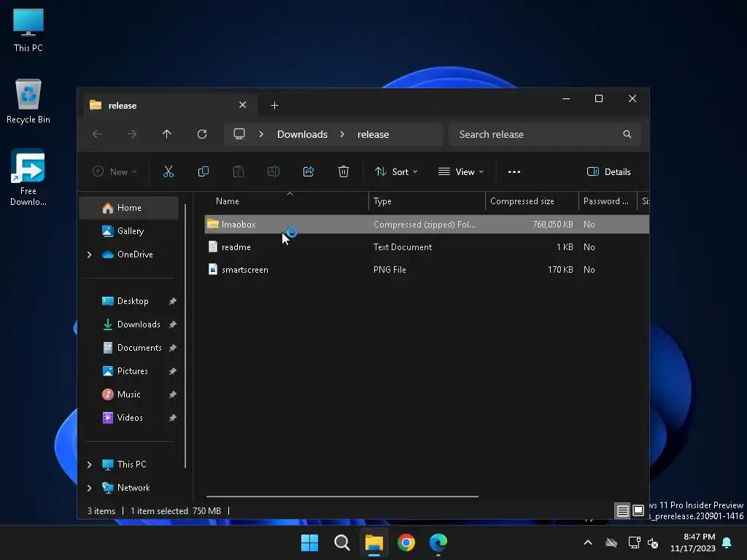
Task: Open the Windows Start menu
Action: point(309,542)
